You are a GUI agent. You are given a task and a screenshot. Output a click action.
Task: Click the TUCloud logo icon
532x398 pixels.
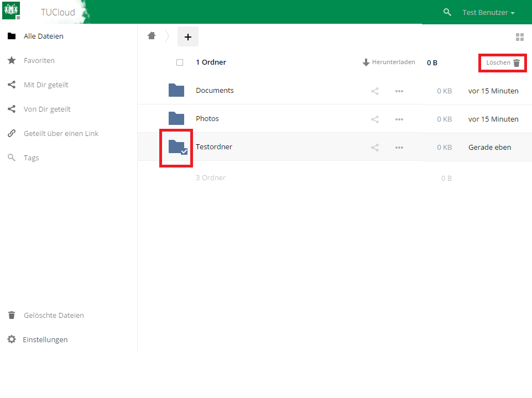(x=11, y=10)
